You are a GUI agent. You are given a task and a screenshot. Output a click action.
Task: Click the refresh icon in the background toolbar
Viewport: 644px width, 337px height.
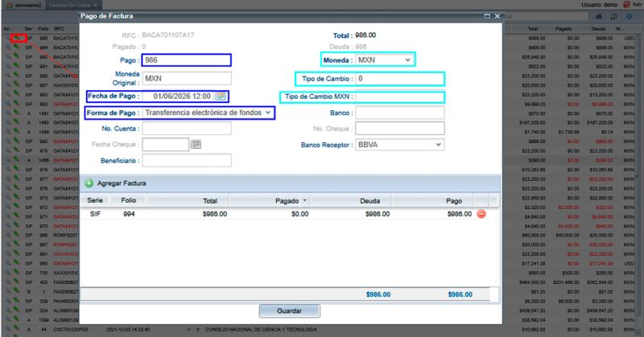coord(613,16)
